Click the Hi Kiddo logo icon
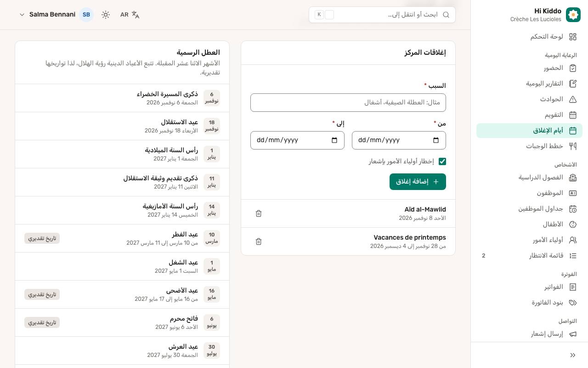The image size is (588, 368). pos(573,15)
